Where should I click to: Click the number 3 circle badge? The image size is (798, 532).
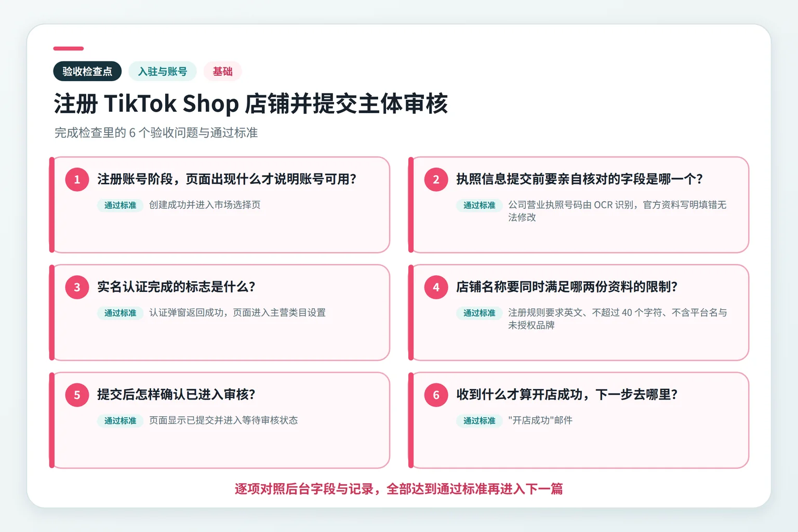[x=77, y=287]
